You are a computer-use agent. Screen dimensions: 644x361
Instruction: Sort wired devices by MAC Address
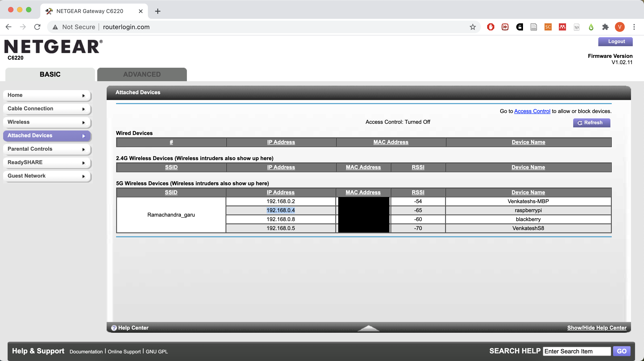coord(391,142)
